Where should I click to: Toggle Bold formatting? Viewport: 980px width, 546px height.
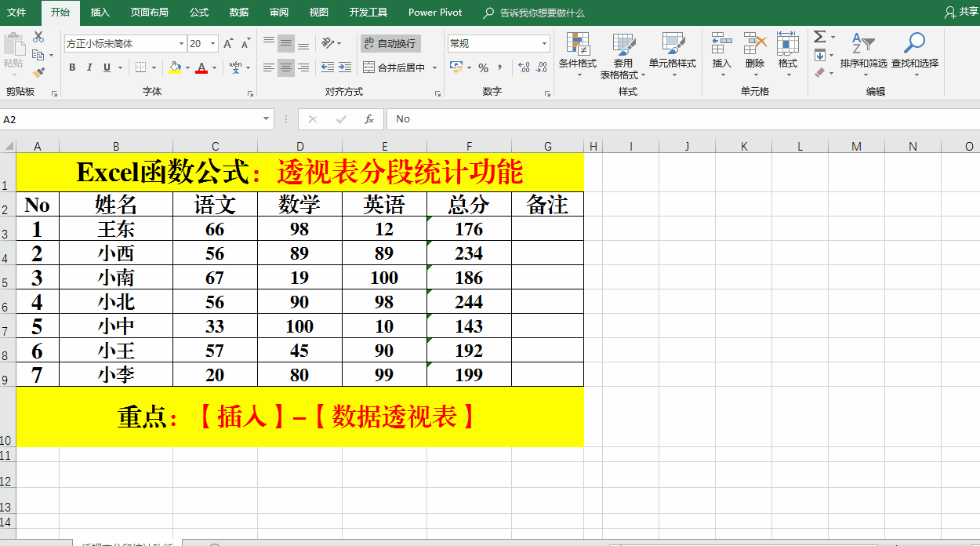pos(72,68)
